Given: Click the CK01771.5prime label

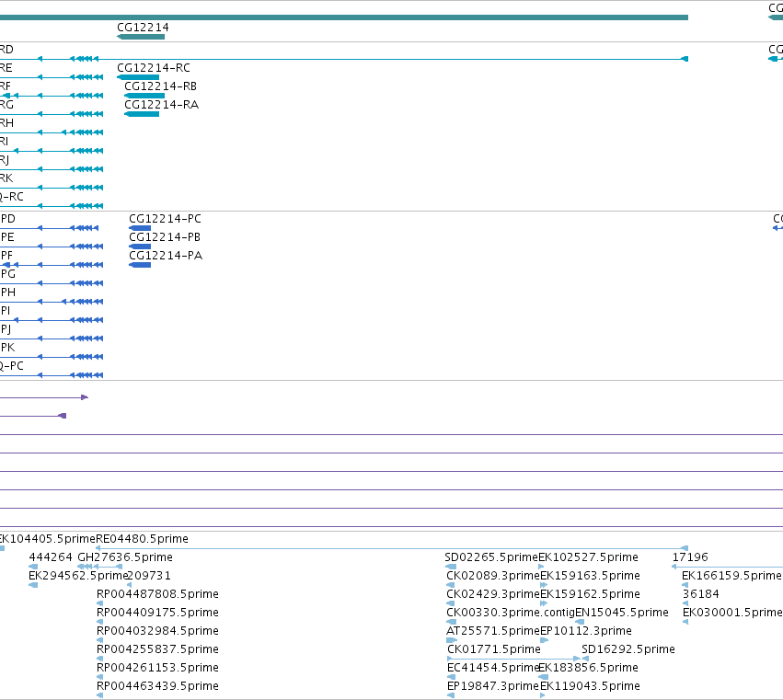Looking at the screenshot, I should (x=494, y=649).
